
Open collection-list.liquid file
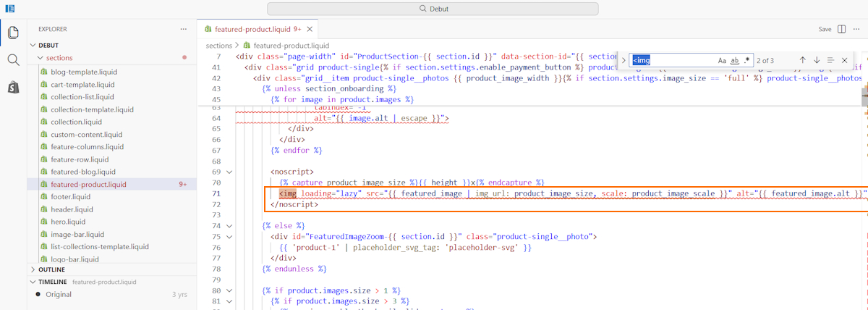click(82, 96)
